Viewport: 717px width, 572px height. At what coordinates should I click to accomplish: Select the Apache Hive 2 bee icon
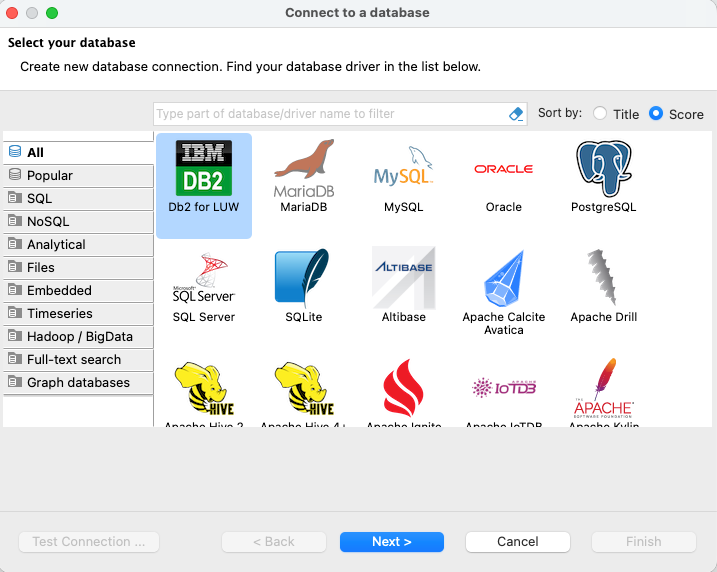204,388
